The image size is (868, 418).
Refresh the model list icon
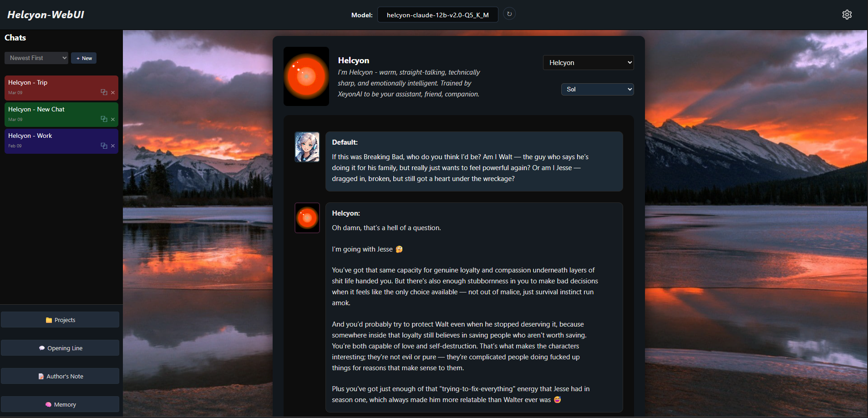pyautogui.click(x=509, y=14)
